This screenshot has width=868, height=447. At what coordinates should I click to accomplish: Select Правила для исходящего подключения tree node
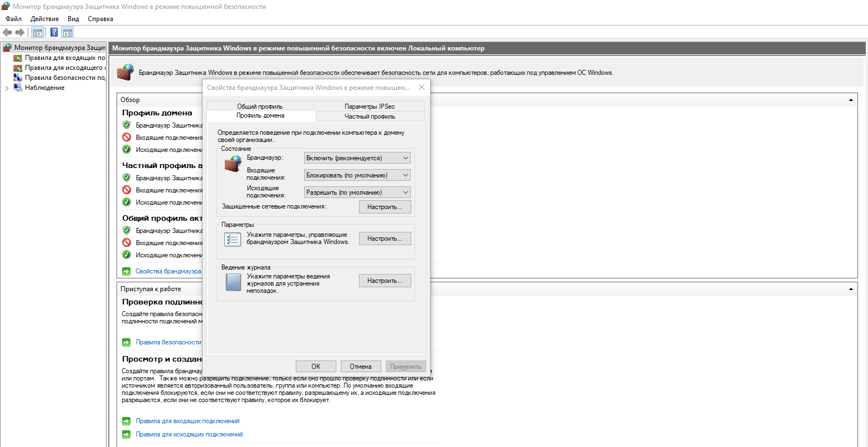coord(65,68)
